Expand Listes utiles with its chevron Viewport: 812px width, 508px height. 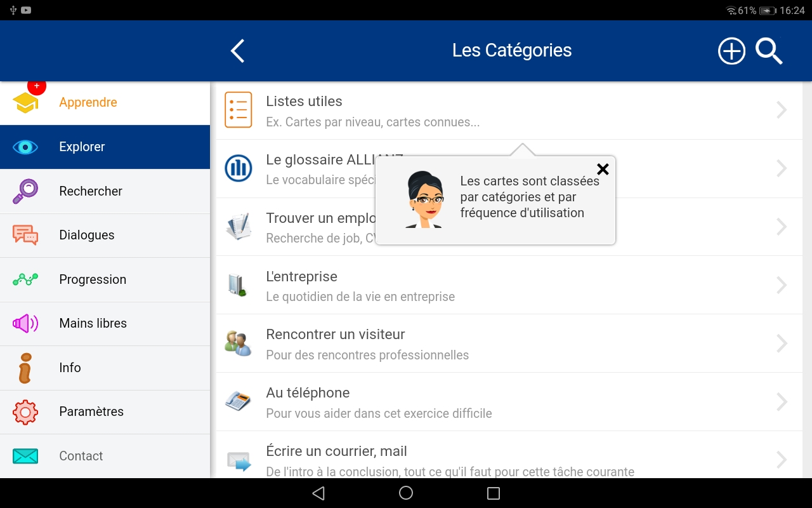click(782, 110)
